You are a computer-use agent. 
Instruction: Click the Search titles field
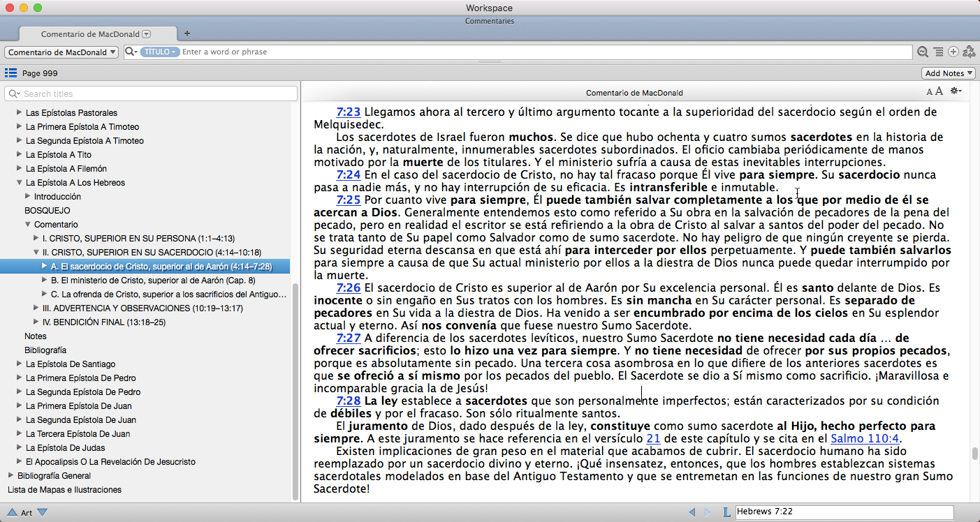(151, 94)
